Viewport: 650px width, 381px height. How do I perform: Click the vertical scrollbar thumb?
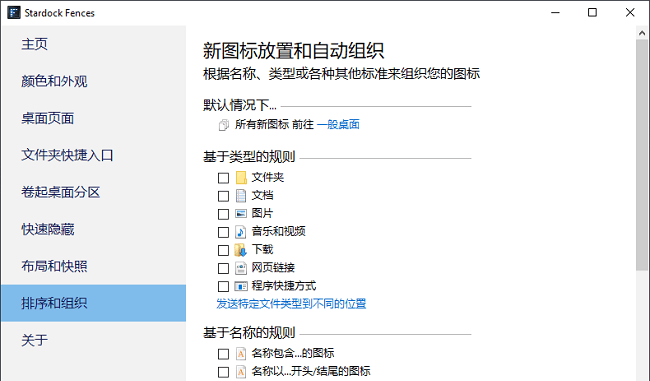tap(642, 155)
